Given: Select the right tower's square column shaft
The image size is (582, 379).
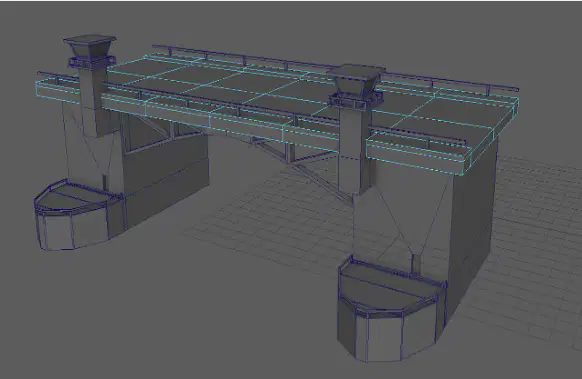Looking at the screenshot, I should pos(353,148).
